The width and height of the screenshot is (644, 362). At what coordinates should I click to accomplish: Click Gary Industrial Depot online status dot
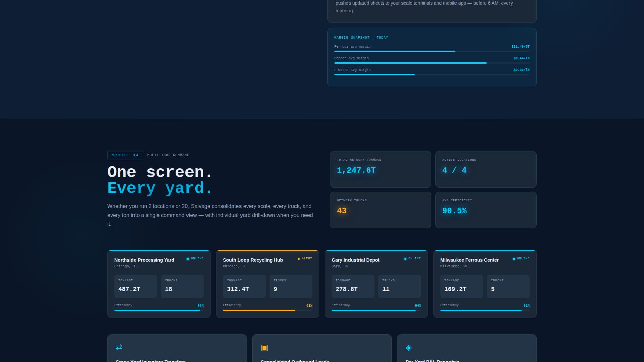(x=405, y=259)
